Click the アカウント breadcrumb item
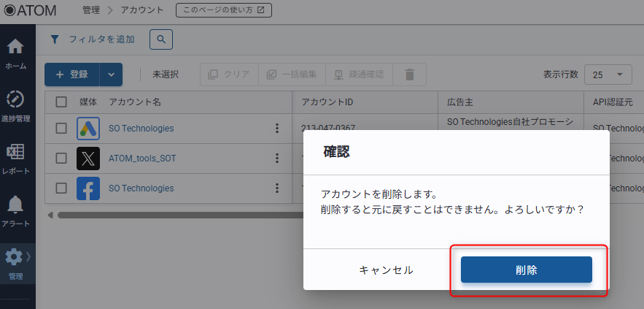This screenshot has height=309, width=644. (x=143, y=10)
